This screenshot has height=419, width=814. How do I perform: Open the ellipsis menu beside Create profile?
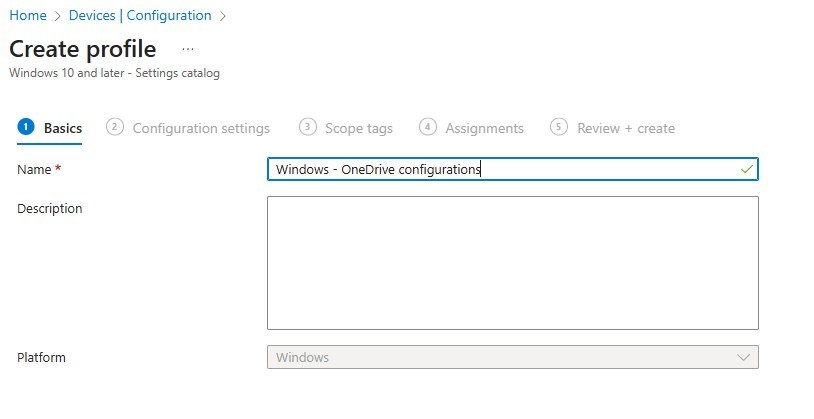(x=188, y=49)
